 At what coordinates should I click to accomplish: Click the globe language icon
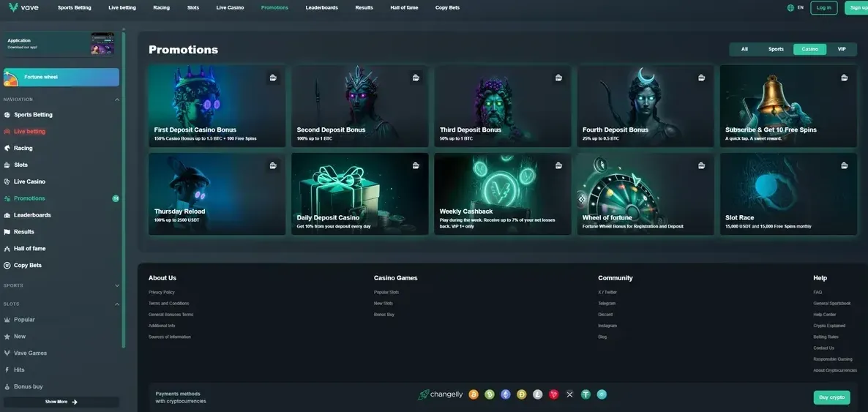click(790, 8)
